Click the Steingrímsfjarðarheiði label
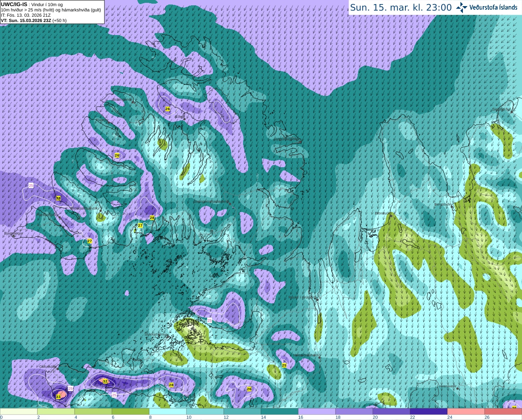Screen dimensions: 522x420 (x=211, y=201)
